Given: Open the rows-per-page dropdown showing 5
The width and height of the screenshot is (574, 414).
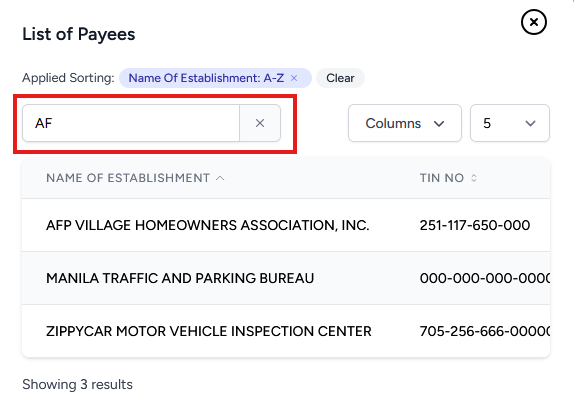Looking at the screenshot, I should click(x=510, y=123).
